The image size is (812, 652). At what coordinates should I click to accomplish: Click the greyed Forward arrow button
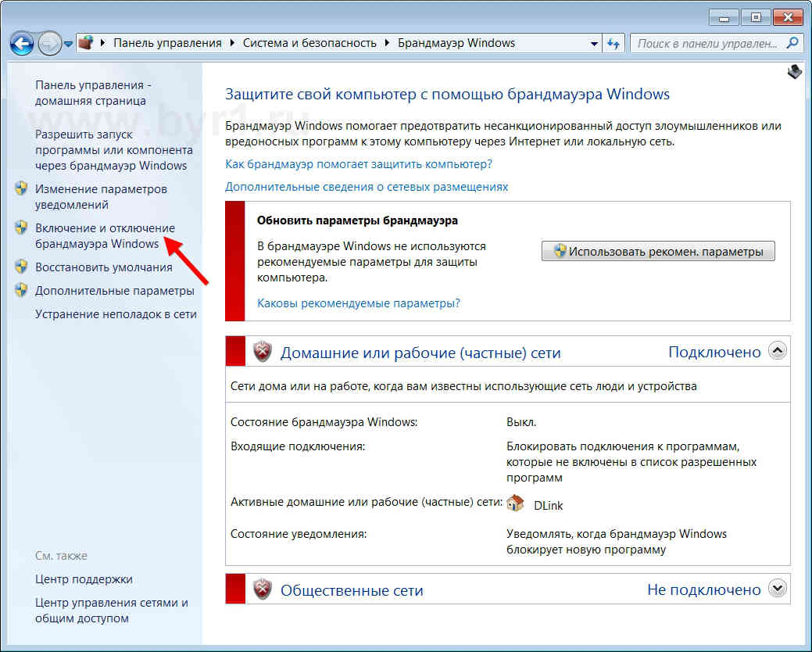[x=50, y=44]
